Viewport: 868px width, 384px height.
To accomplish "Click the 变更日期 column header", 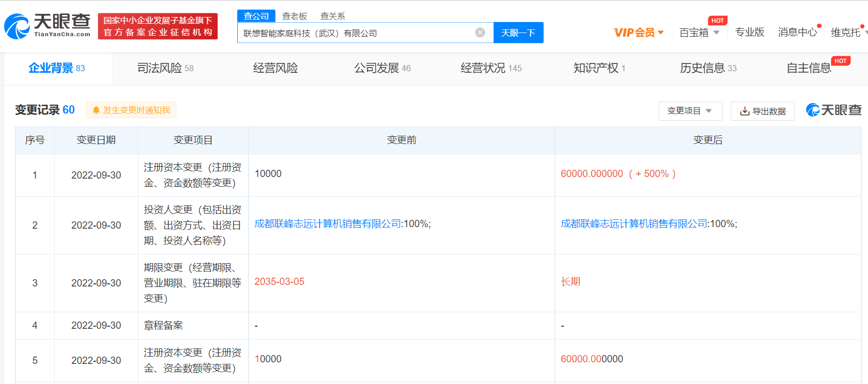I will click(96, 140).
